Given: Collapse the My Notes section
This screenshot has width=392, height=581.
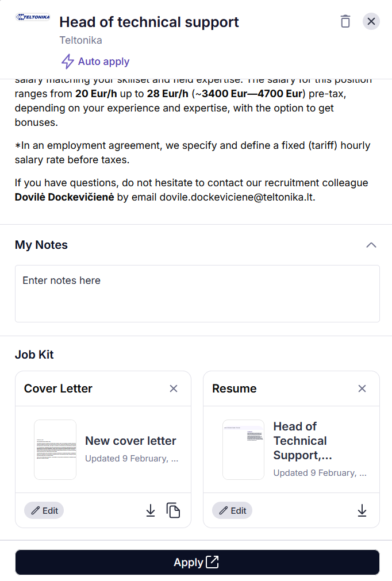Looking at the screenshot, I should coord(371,245).
